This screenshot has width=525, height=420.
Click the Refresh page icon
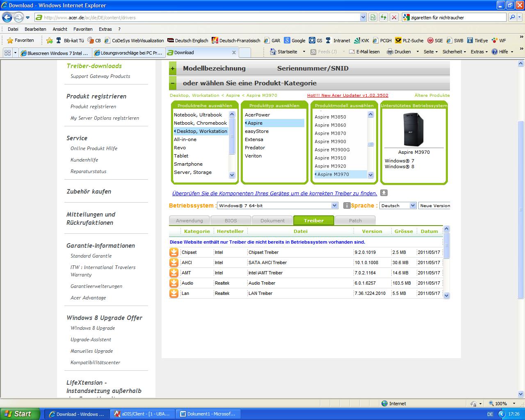point(383,17)
